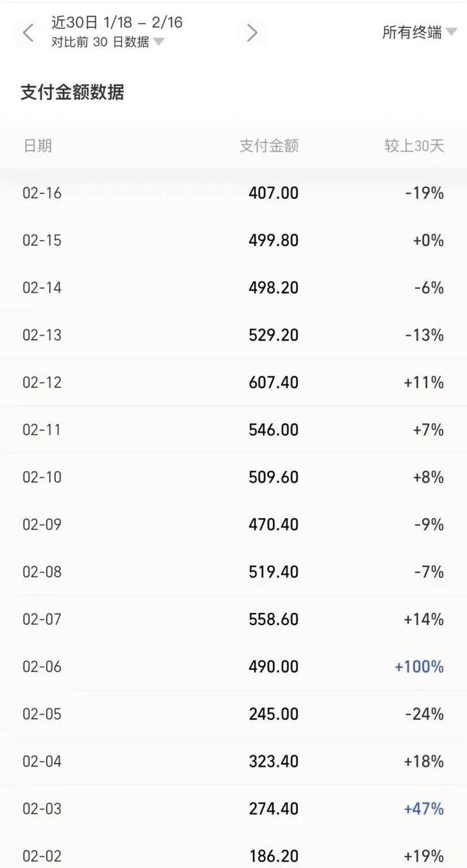The width and height of the screenshot is (467, 868).
Task: Sort by the 支付金额 column header
Action: pyautogui.click(x=269, y=145)
